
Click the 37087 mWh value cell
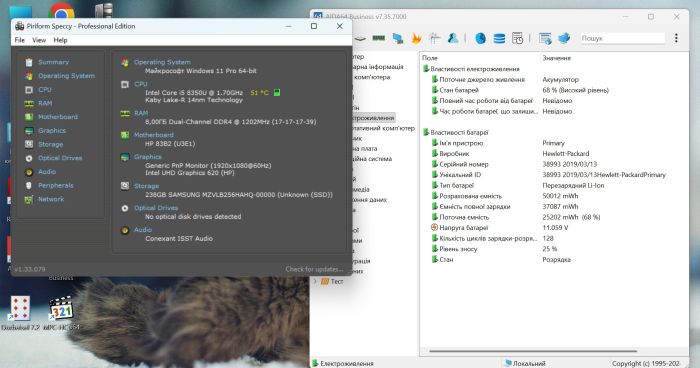[x=560, y=207]
